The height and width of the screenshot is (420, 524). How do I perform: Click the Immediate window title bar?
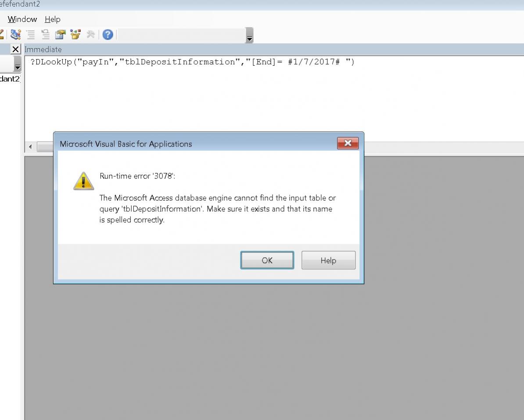point(274,50)
